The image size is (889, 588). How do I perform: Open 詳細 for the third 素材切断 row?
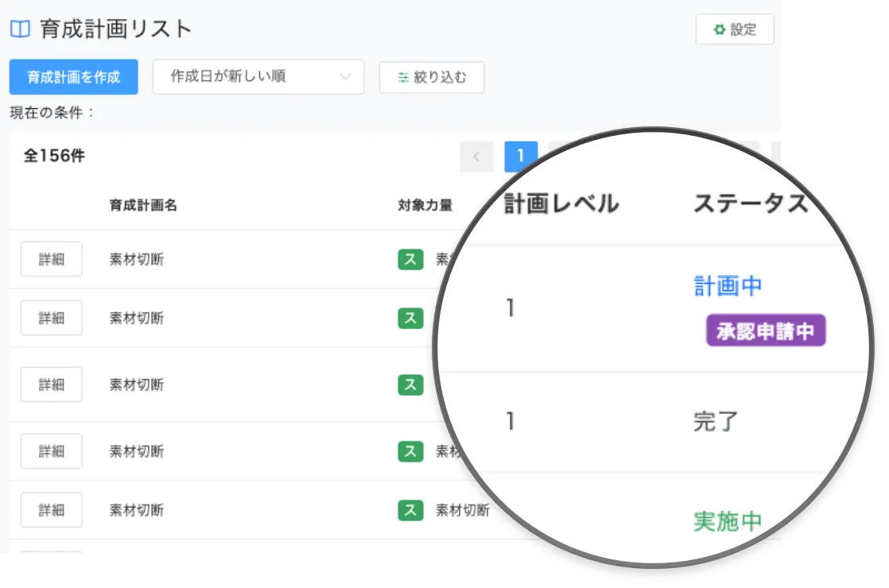[52, 385]
